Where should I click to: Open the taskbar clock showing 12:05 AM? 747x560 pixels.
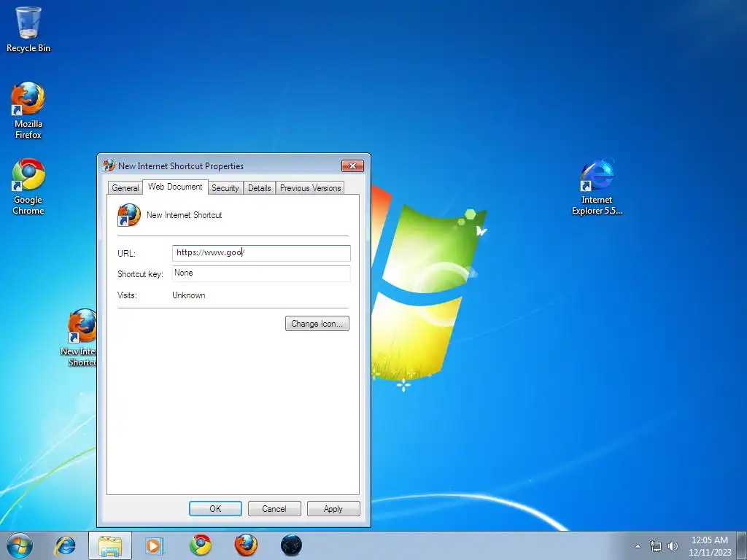710,546
